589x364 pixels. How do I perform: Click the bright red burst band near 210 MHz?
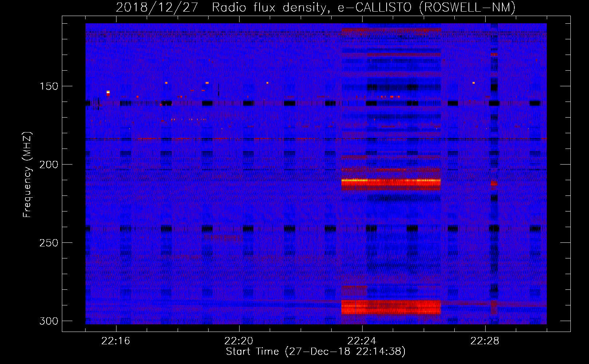[391, 183]
